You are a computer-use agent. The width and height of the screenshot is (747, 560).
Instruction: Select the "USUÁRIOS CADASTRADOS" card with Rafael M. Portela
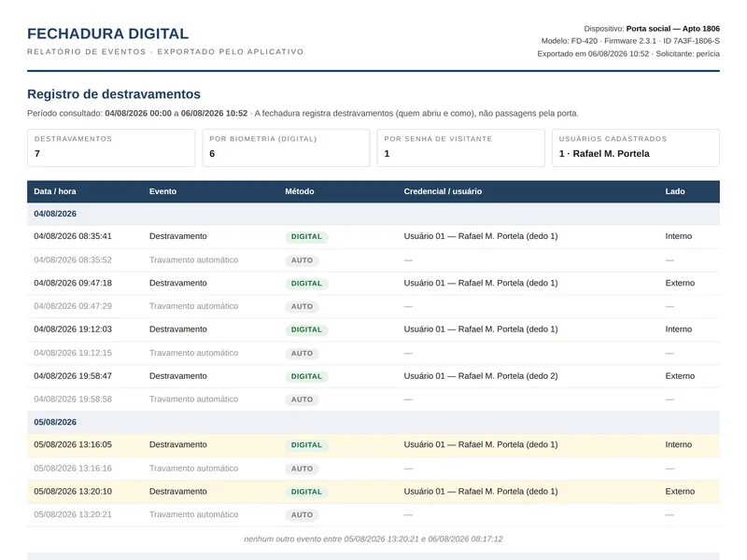click(636, 148)
